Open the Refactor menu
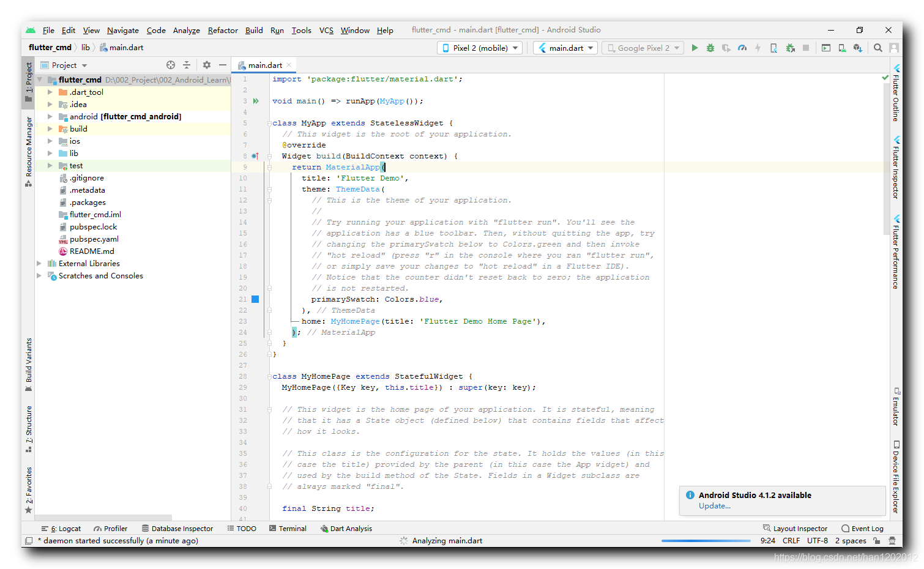Viewport: 924px width, 569px height. pyautogui.click(x=223, y=30)
